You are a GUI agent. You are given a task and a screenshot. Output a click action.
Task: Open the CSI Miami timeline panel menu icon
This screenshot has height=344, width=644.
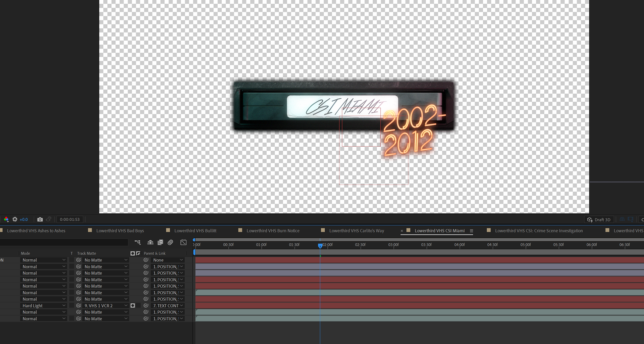pyautogui.click(x=471, y=231)
